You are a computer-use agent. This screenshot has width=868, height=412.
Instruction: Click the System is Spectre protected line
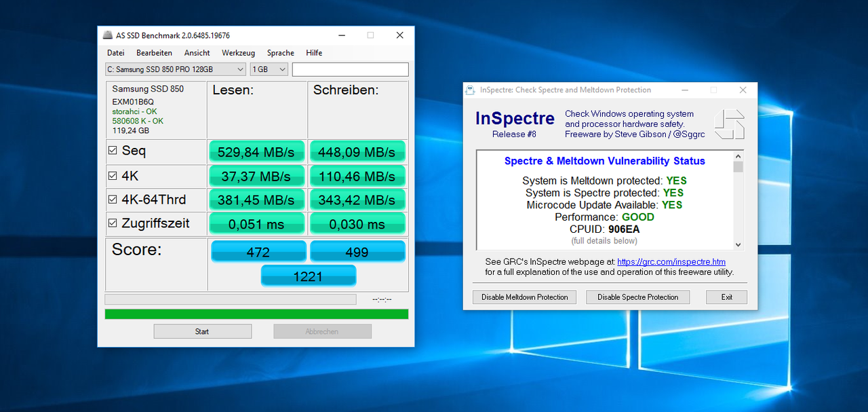(x=604, y=193)
